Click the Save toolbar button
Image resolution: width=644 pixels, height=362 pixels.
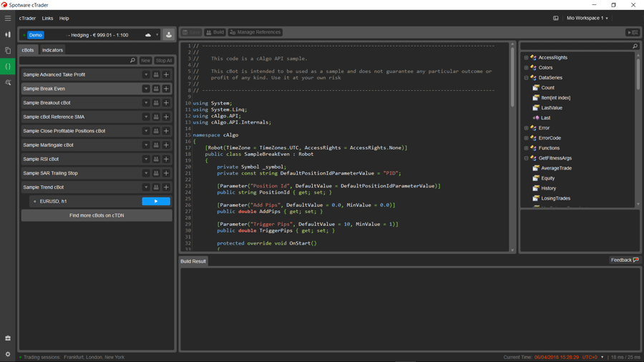point(191,32)
